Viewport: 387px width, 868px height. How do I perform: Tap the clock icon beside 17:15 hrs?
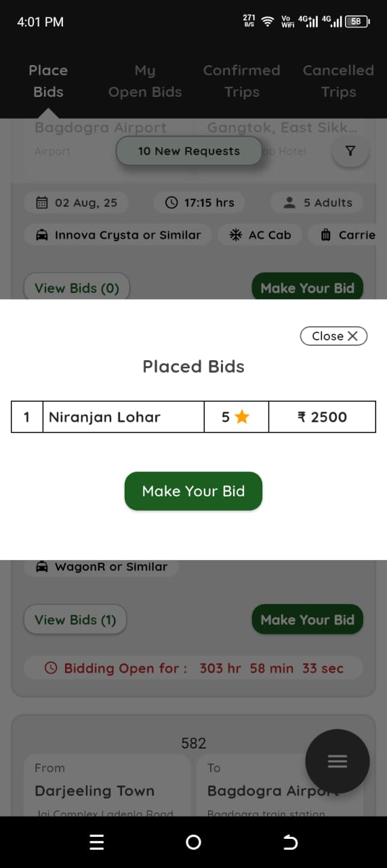[171, 202]
